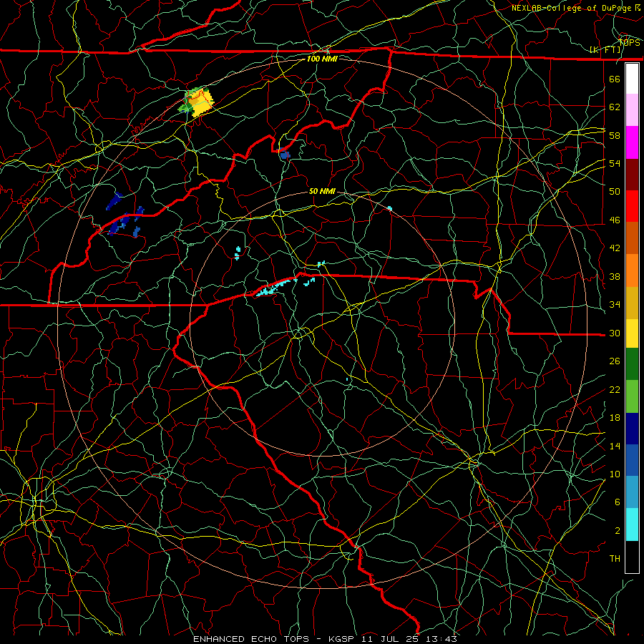The height and width of the screenshot is (644, 644).
Task: Click the 100 NMI range ring label
Action: coord(322,59)
